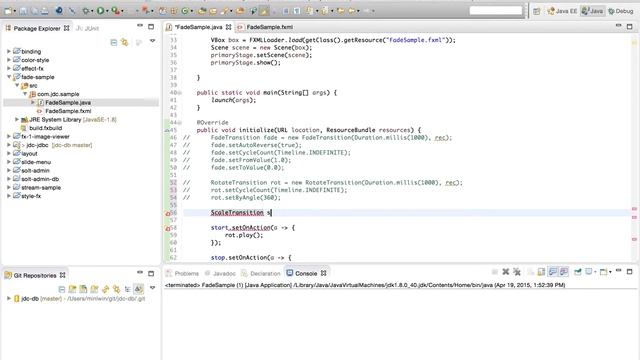Open Package Explorer view menu triangle
Screen dimensions: 640x360
(x=152, y=41)
